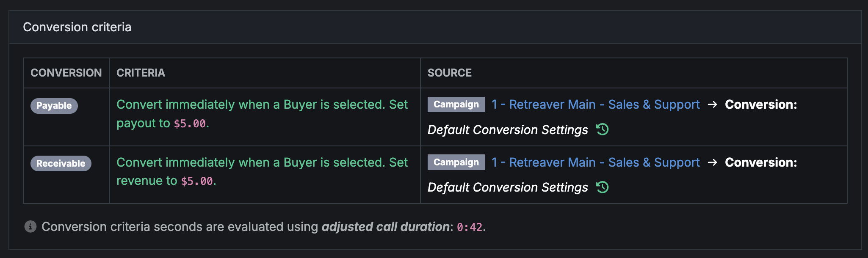The image size is (868, 258).
Task: Click the CONVERSION column header
Action: pyautogui.click(x=66, y=73)
